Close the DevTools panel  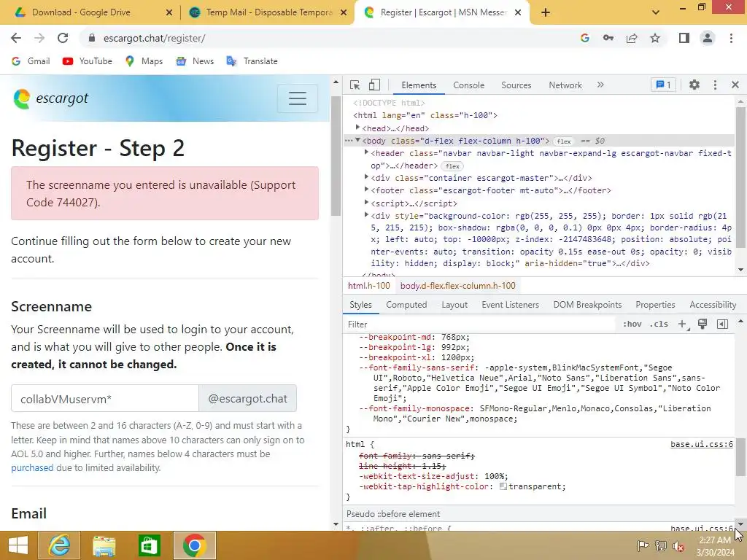coord(735,85)
